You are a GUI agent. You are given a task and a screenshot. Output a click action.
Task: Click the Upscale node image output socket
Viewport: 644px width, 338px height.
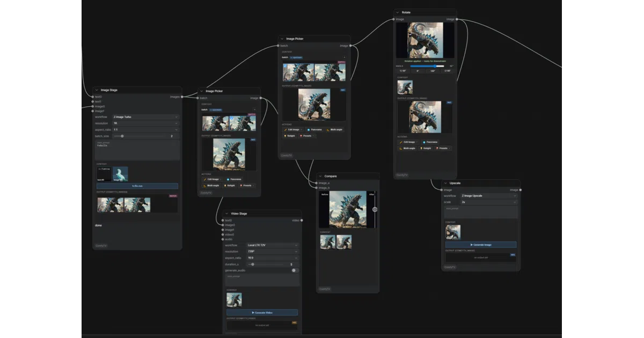click(520, 190)
